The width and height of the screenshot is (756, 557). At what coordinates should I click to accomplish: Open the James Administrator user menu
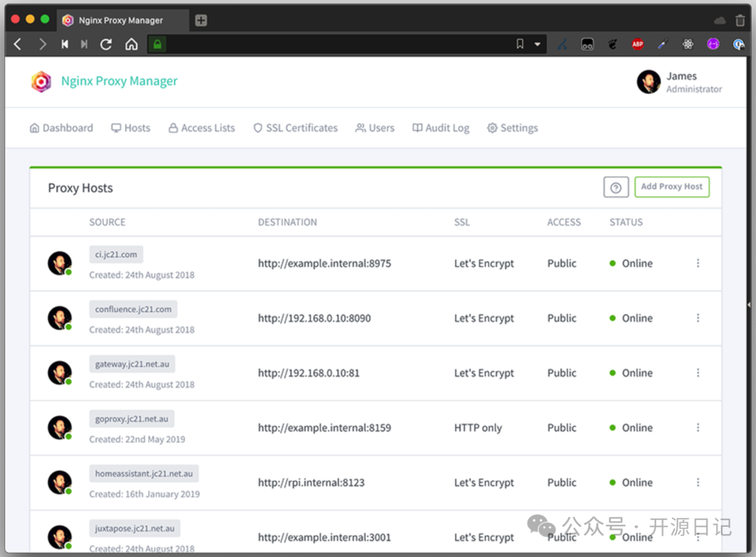[x=679, y=82]
